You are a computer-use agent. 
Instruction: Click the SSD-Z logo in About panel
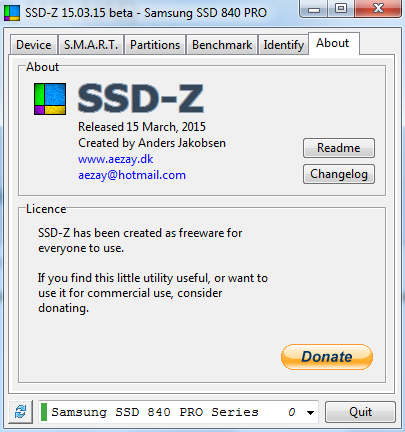(50, 99)
